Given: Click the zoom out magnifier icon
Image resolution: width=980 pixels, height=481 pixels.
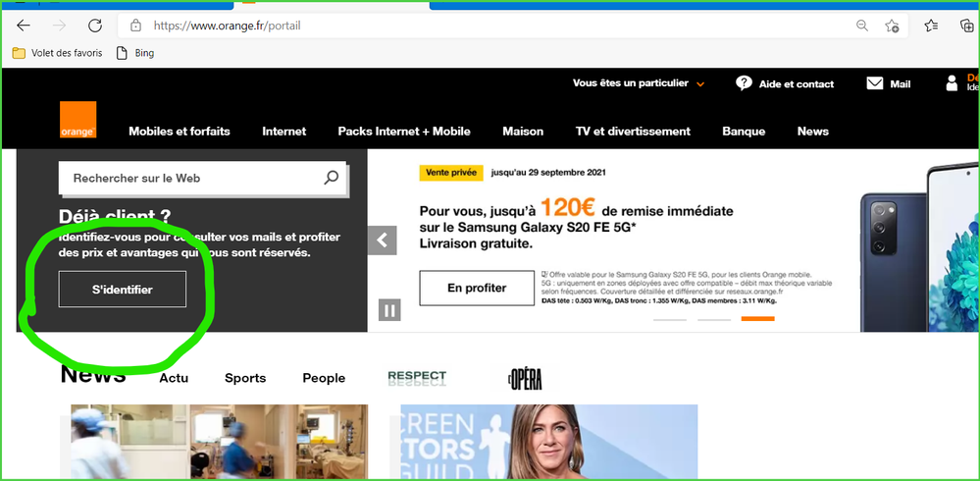Looking at the screenshot, I should 862,26.
